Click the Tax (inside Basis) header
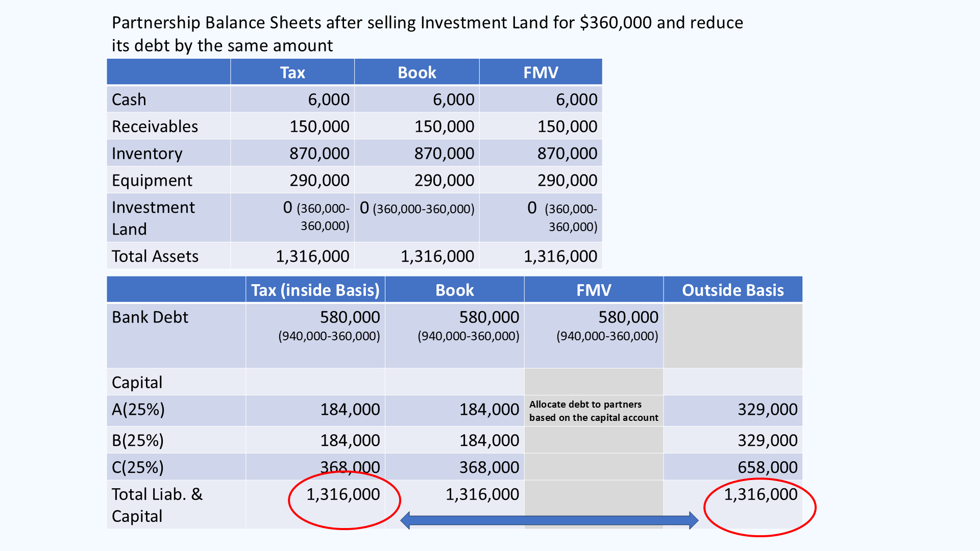The image size is (980, 551). coord(315,290)
